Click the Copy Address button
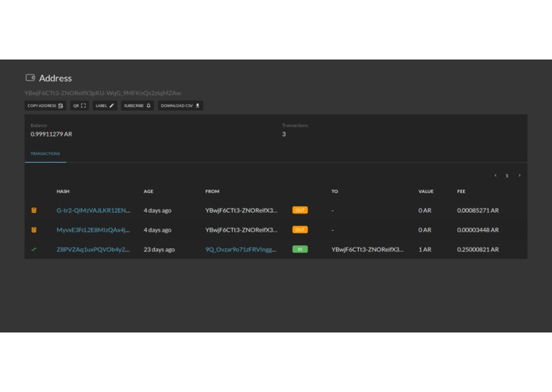The width and height of the screenshot is (552, 392). point(45,106)
